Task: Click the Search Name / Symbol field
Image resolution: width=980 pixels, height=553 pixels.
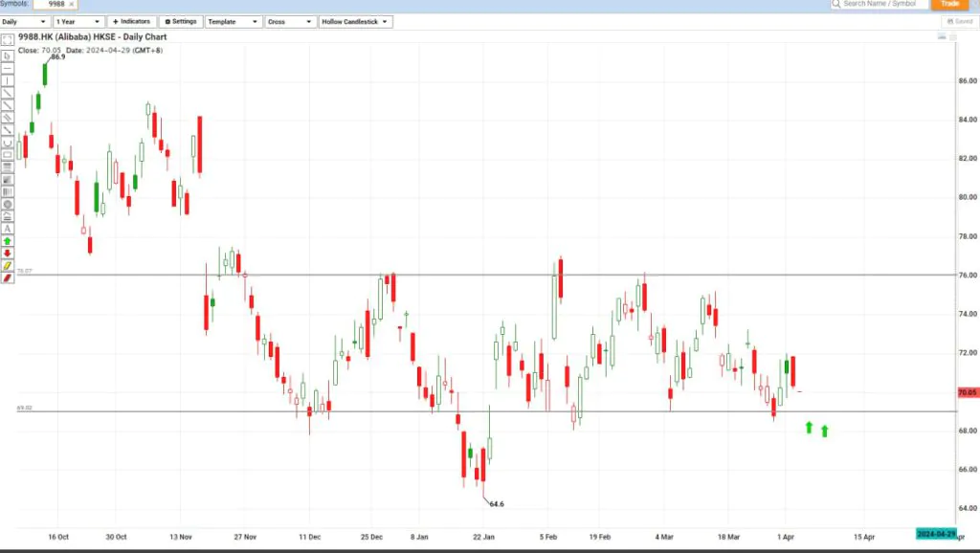Action: 879,4
